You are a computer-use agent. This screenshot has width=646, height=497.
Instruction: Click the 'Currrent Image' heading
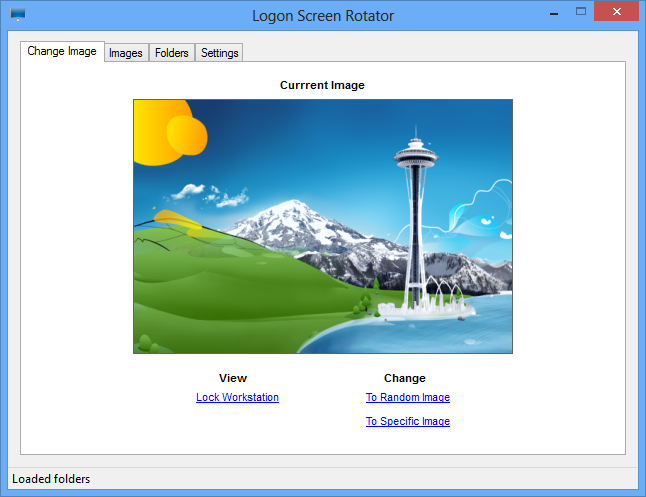tap(322, 85)
